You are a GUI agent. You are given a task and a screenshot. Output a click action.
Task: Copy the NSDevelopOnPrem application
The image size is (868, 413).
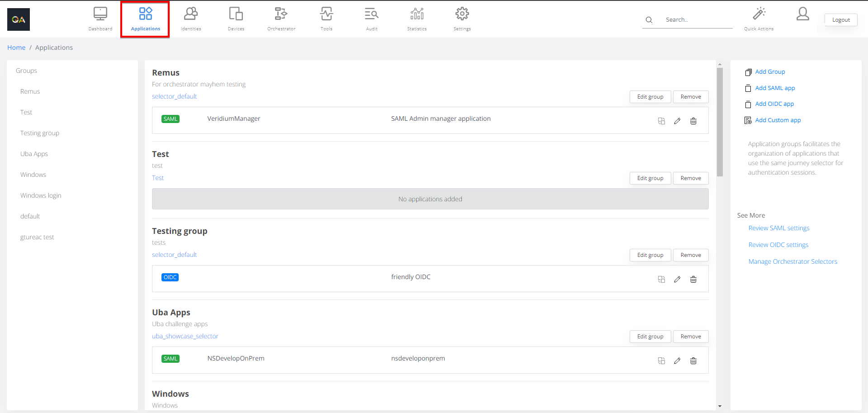(x=661, y=361)
